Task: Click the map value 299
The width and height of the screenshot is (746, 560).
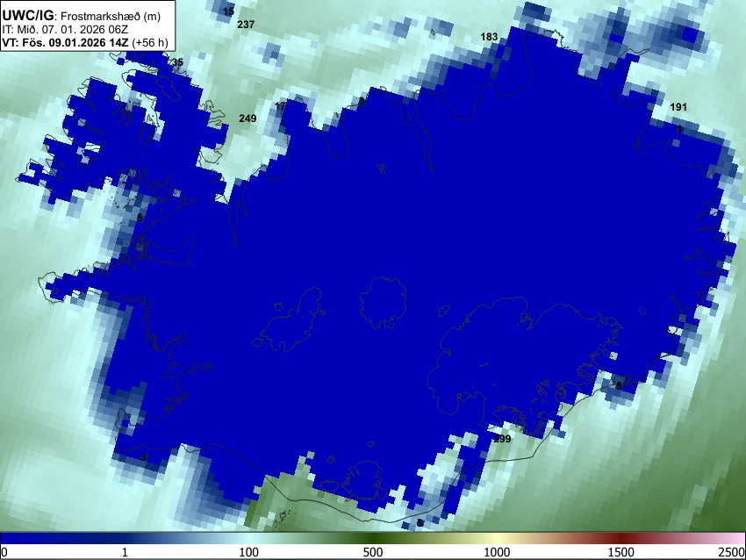Action: [502, 439]
